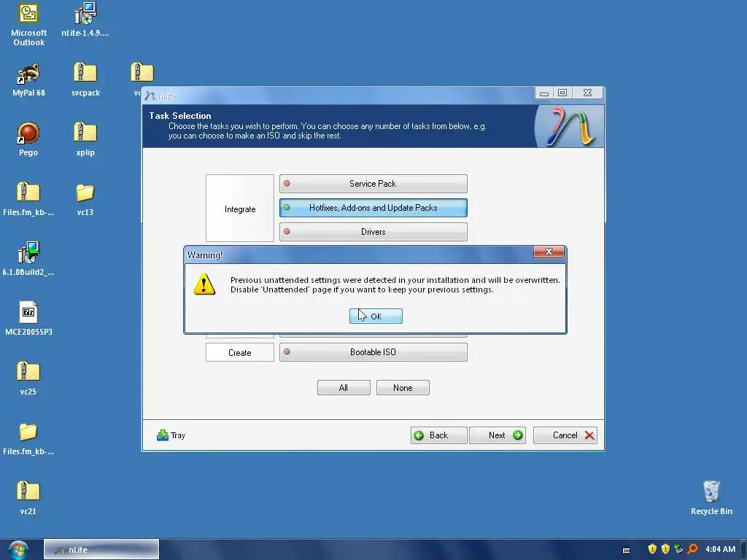Open the Windows Start menu orb
The image size is (747, 560).
point(18,550)
